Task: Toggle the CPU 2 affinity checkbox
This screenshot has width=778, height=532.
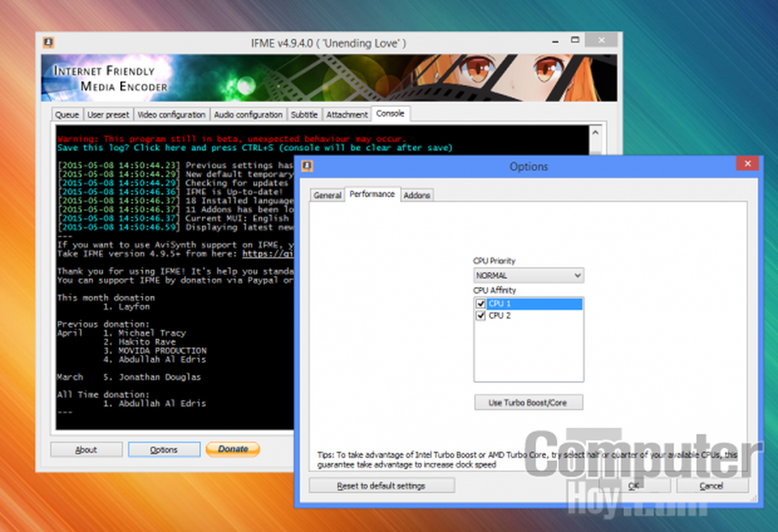Action: click(x=481, y=316)
